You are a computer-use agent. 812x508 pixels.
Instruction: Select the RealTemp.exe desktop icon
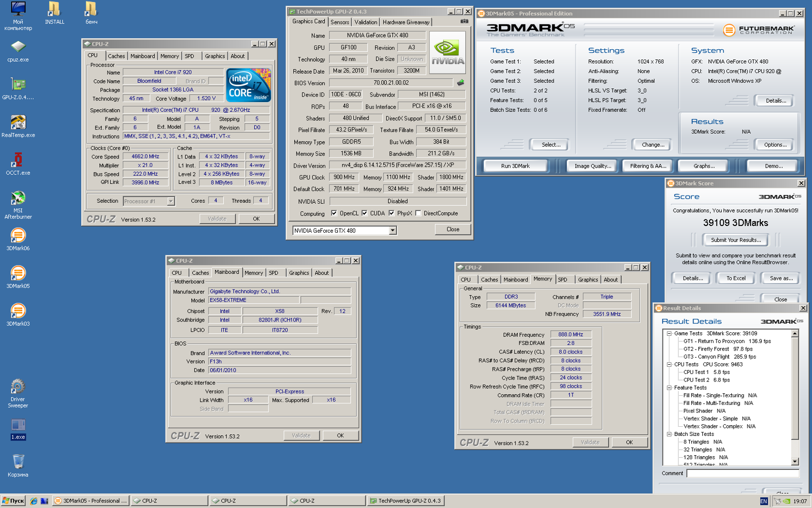(18, 126)
